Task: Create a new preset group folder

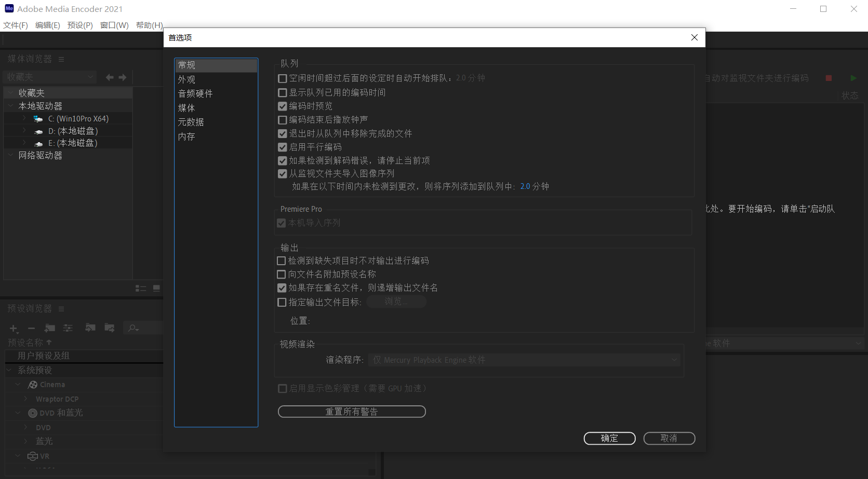Action: tap(50, 328)
